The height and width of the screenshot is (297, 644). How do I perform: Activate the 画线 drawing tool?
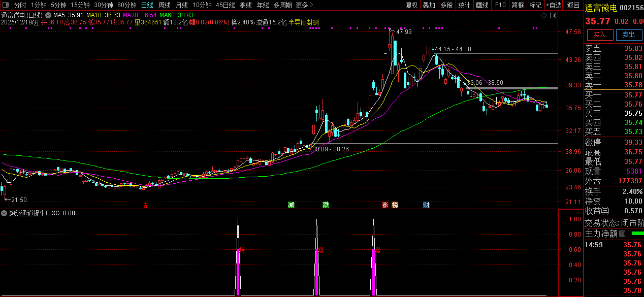point(482,5)
